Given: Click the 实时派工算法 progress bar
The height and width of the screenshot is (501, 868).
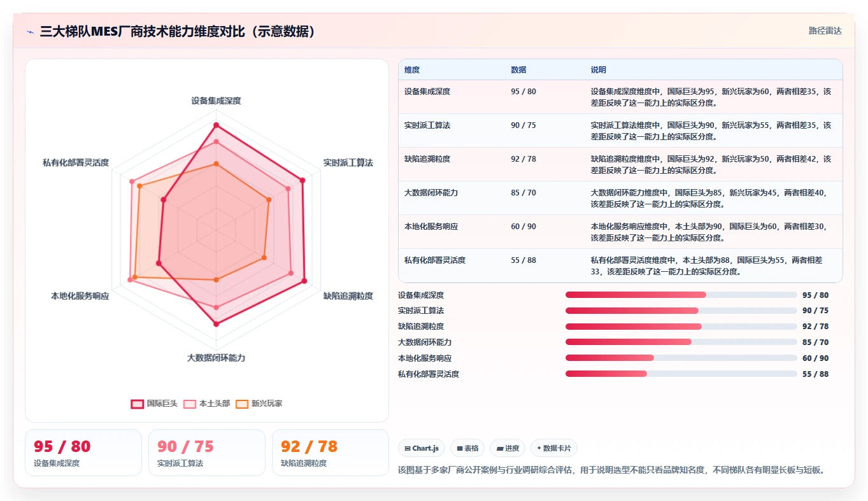Looking at the screenshot, I should click(x=681, y=311).
